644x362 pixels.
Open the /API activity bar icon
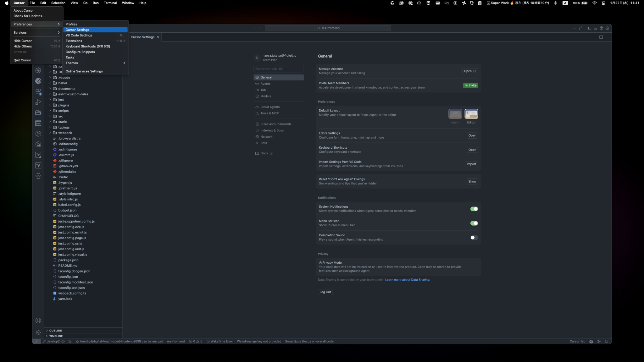coord(38,123)
